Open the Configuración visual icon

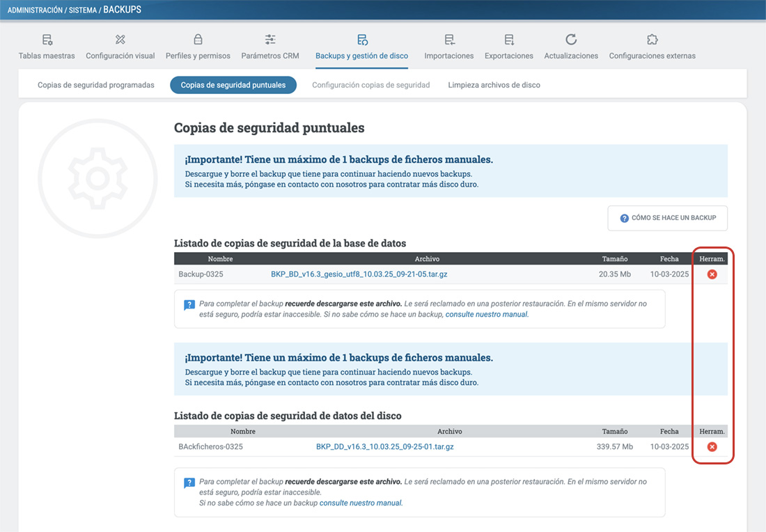(120, 40)
